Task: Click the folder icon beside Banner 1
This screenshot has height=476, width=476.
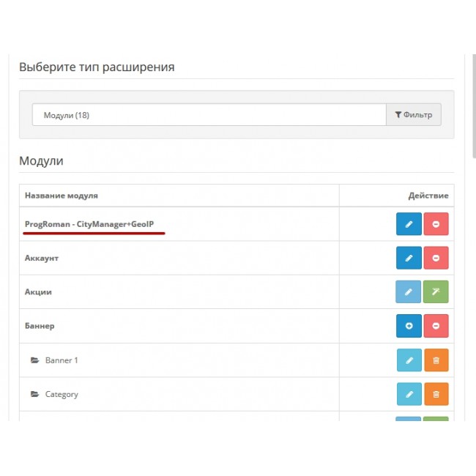Action: pos(34,360)
